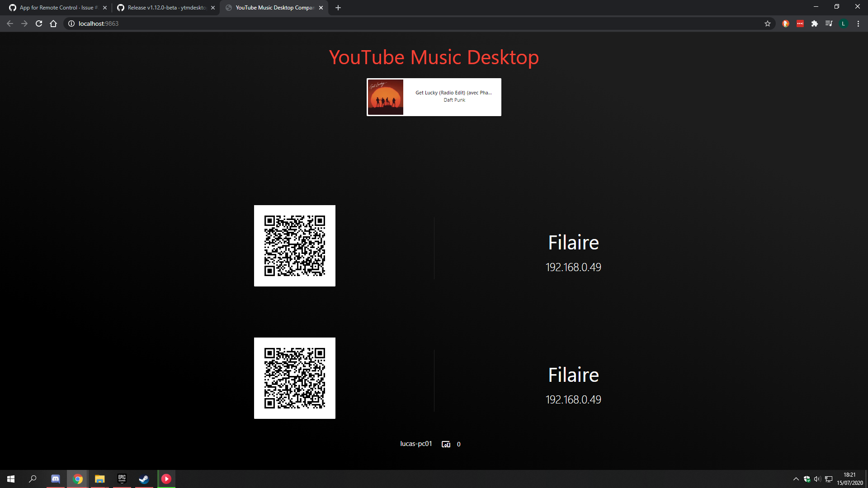
Task: Open the DuckDuckGo extension
Action: (x=785, y=23)
